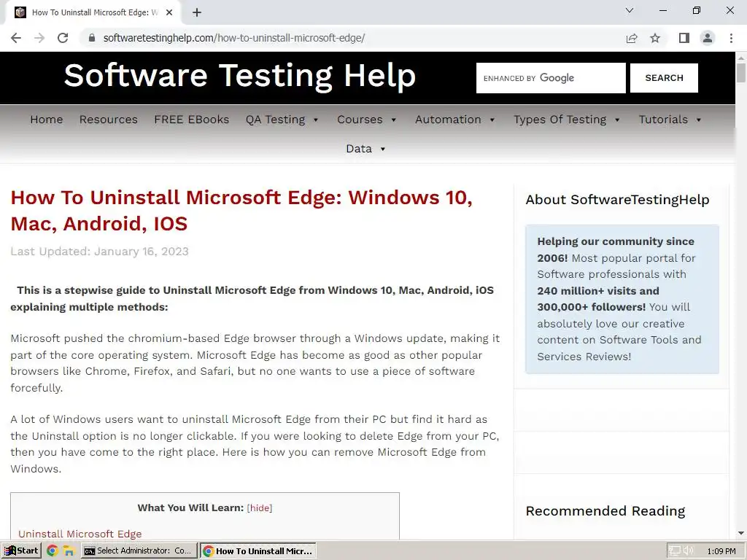Click the vertical scrollbar thumb

point(741,73)
